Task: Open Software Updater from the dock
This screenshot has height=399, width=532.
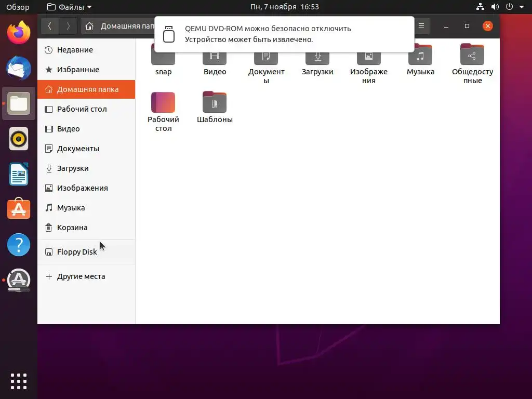Action: coord(19,280)
